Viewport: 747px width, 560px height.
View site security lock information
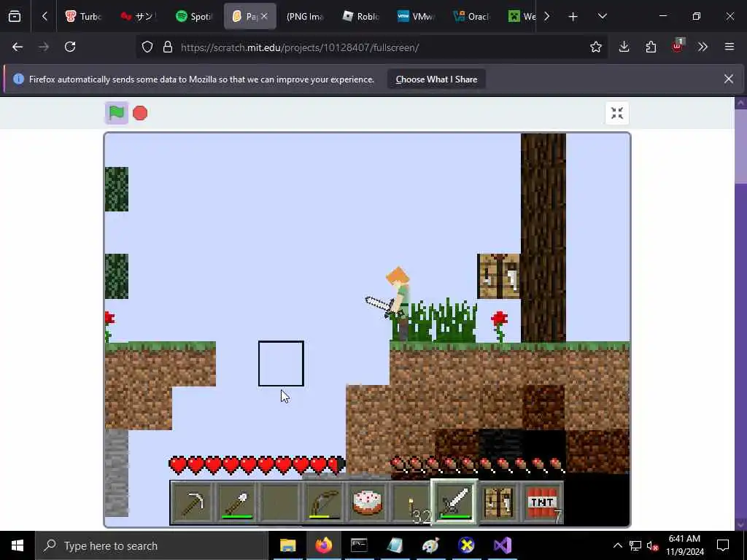pyautogui.click(x=167, y=47)
